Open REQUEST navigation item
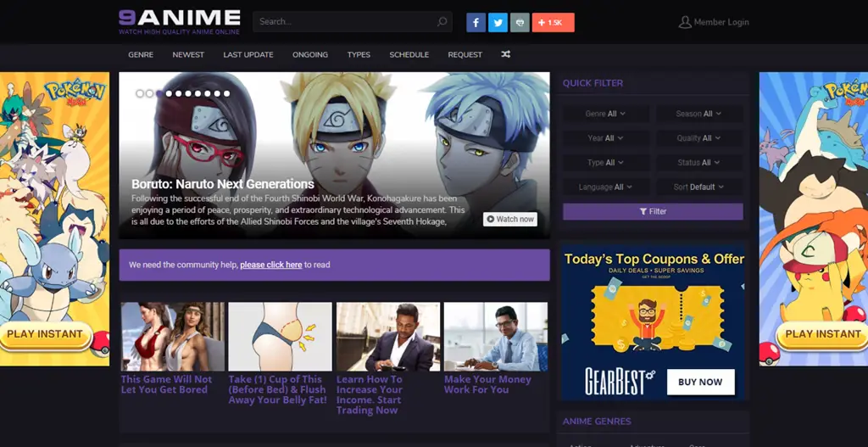 pos(465,54)
